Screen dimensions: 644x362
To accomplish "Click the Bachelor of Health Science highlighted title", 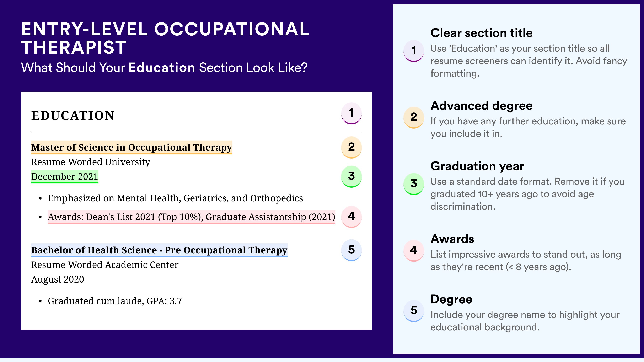I will [x=159, y=250].
